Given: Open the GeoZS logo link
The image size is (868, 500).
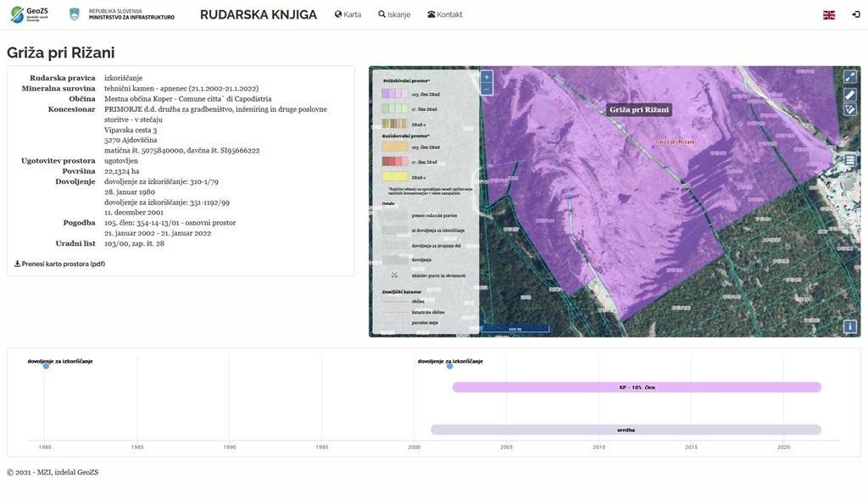Looking at the screenshot, I should (30, 14).
